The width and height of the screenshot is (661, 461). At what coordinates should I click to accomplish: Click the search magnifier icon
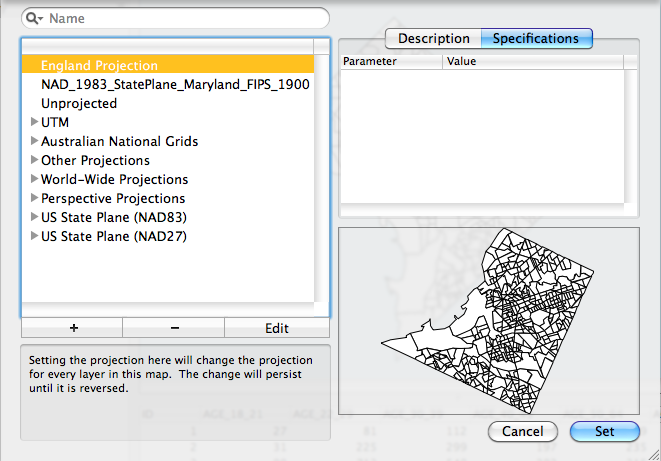[x=33, y=18]
